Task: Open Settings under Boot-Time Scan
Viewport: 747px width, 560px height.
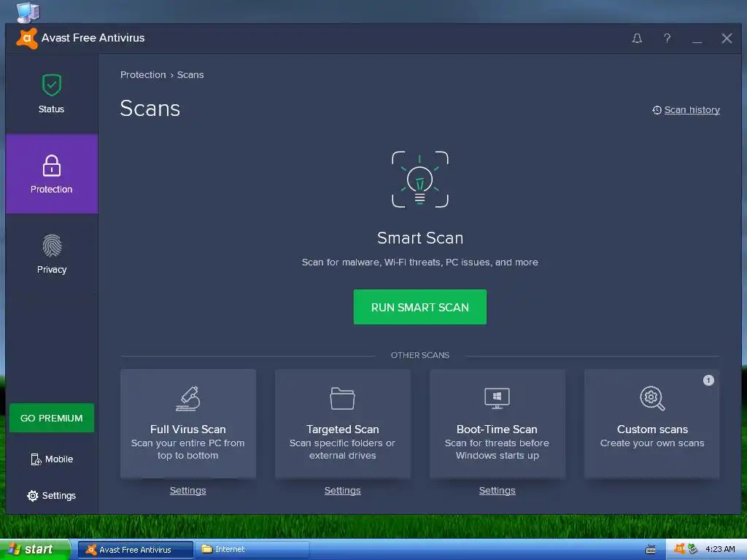Action: pyautogui.click(x=497, y=491)
